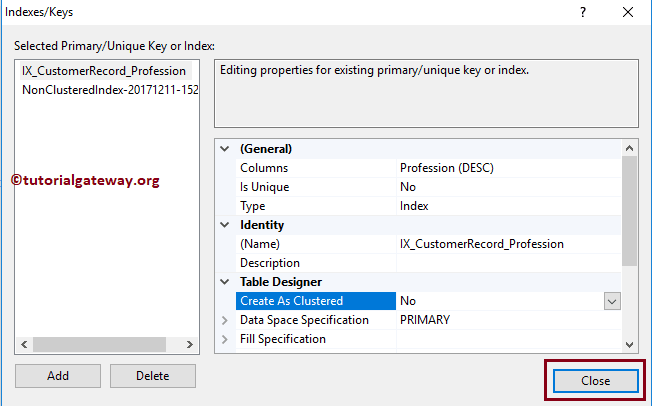The width and height of the screenshot is (652, 406).
Task: Select the Create As Clustered property
Action: (x=316, y=301)
